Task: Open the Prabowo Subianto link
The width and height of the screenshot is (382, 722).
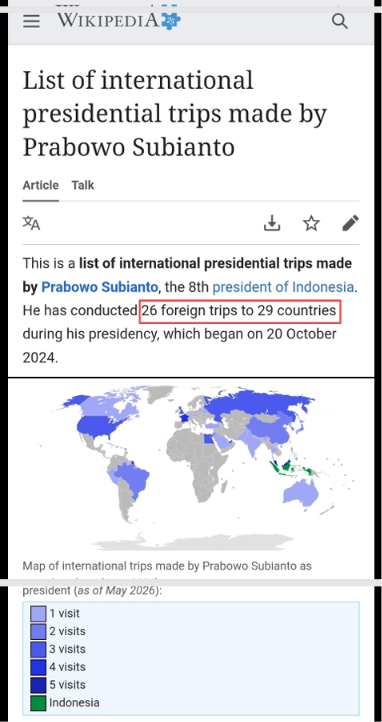Action: [x=99, y=287]
